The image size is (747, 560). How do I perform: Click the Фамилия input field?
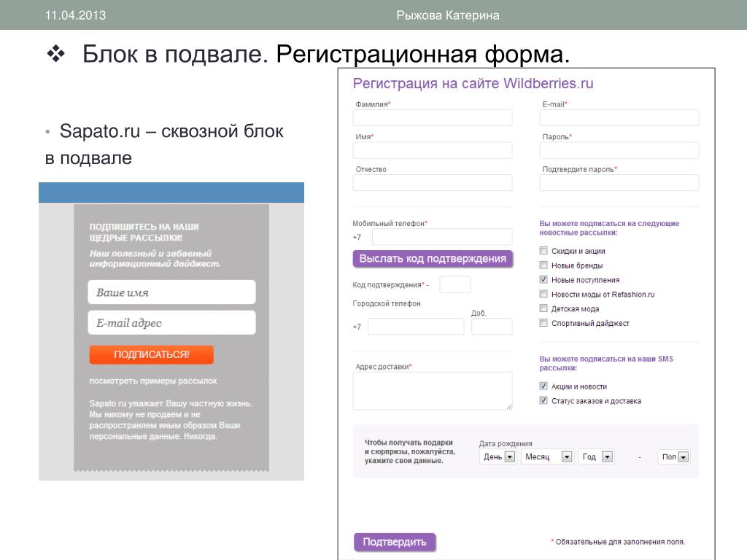433,117
